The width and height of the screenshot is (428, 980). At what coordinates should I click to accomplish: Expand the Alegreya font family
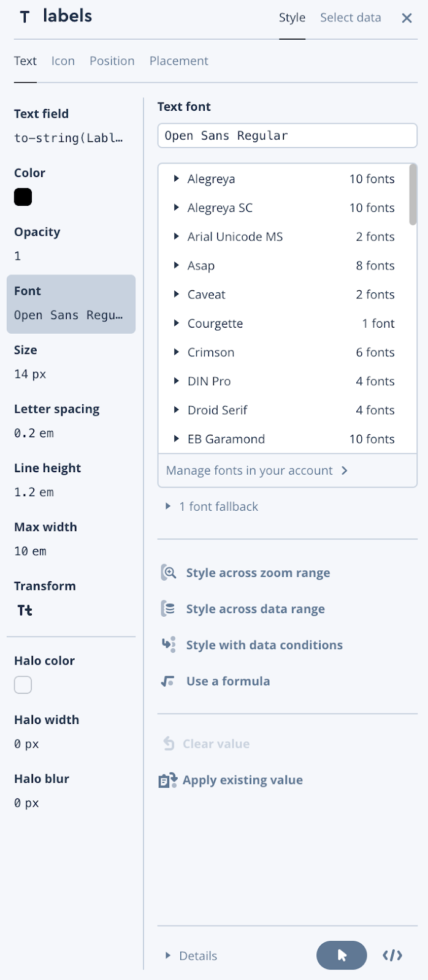pyautogui.click(x=177, y=179)
